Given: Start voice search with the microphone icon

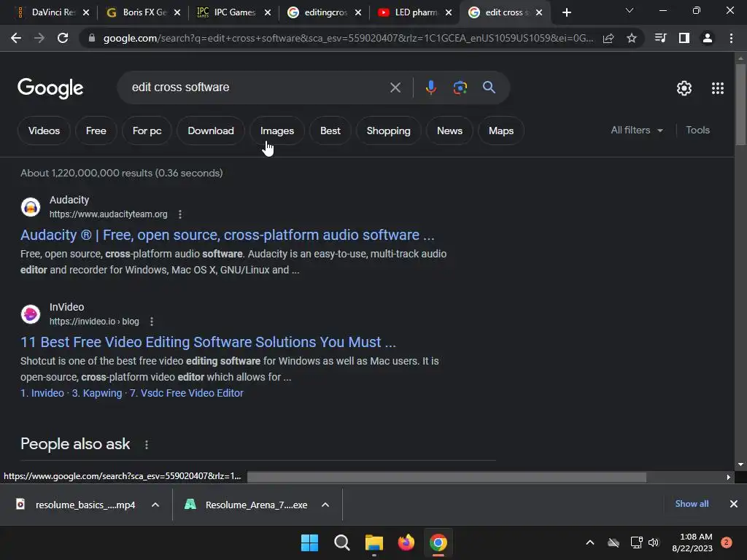Looking at the screenshot, I should [430, 87].
